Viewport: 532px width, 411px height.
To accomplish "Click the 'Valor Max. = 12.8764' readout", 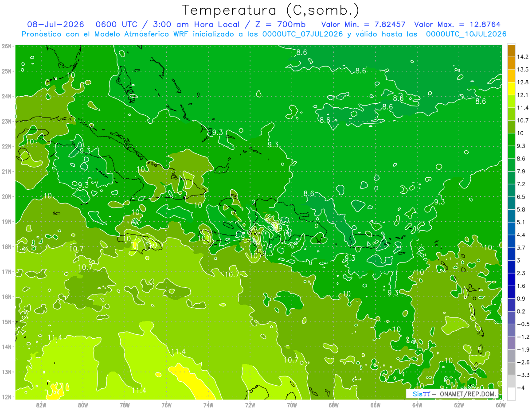I will (x=458, y=25).
